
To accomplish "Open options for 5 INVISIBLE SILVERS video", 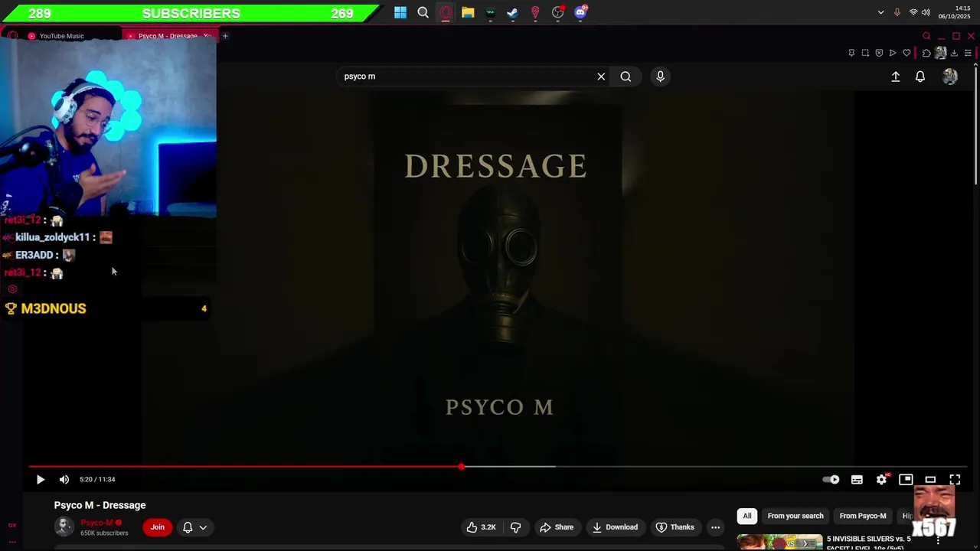I will coord(939,542).
